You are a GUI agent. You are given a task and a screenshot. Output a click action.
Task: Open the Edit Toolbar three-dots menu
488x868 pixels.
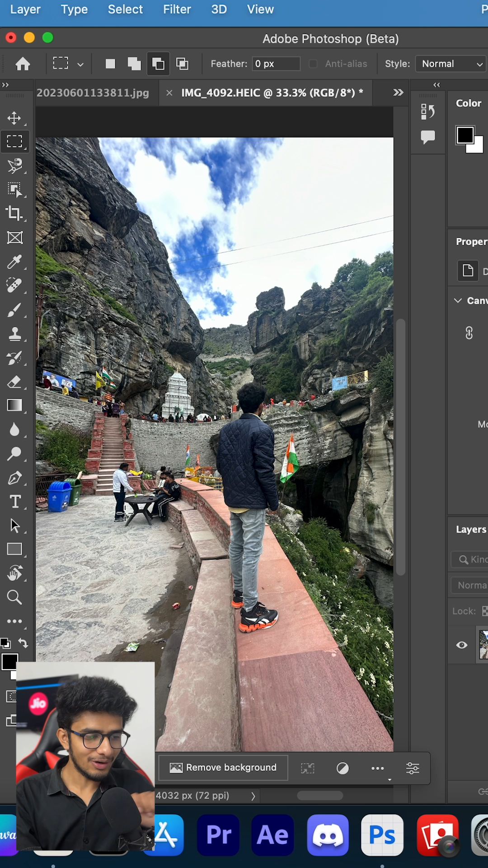14,622
